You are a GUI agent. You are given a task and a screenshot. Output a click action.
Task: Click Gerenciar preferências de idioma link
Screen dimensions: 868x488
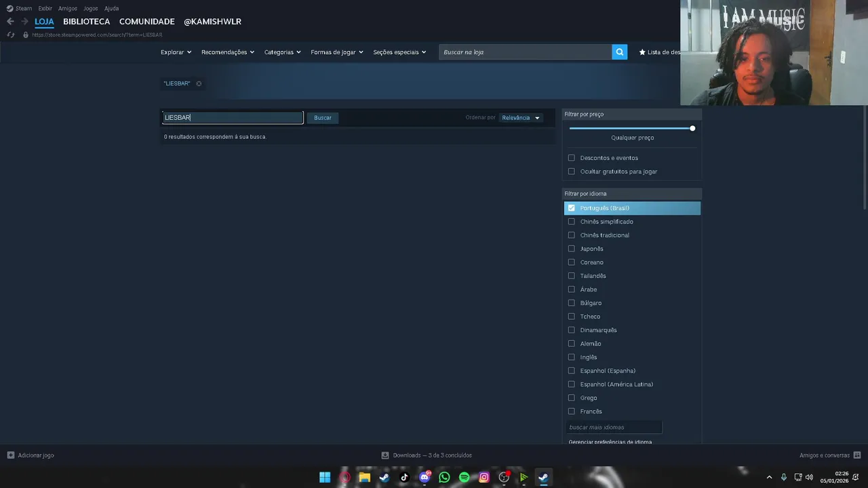(610, 442)
